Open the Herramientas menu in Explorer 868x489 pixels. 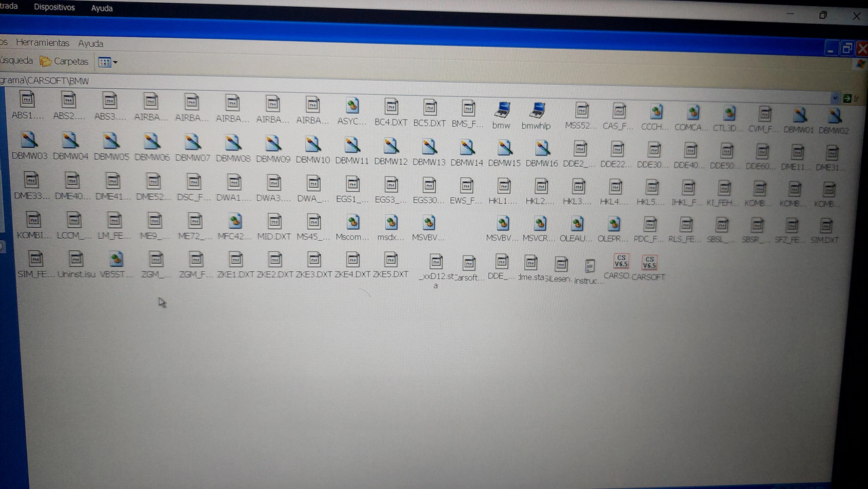(43, 42)
